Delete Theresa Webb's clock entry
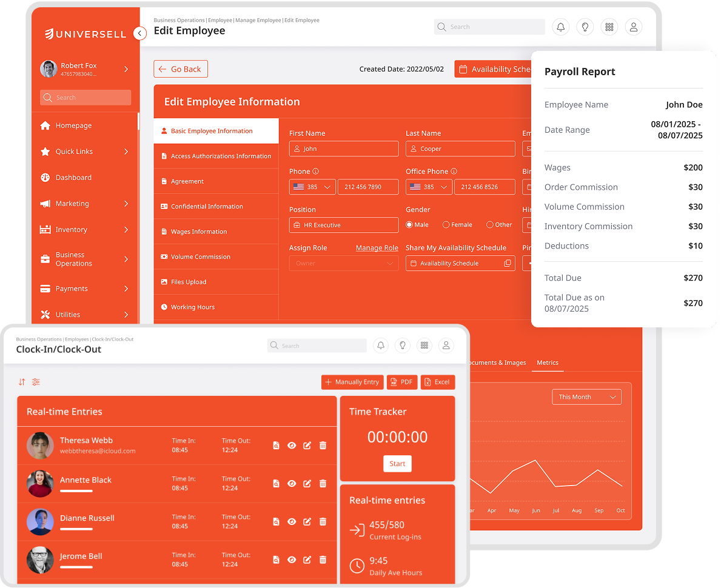Screen dimensions: 724x588 coord(323,446)
